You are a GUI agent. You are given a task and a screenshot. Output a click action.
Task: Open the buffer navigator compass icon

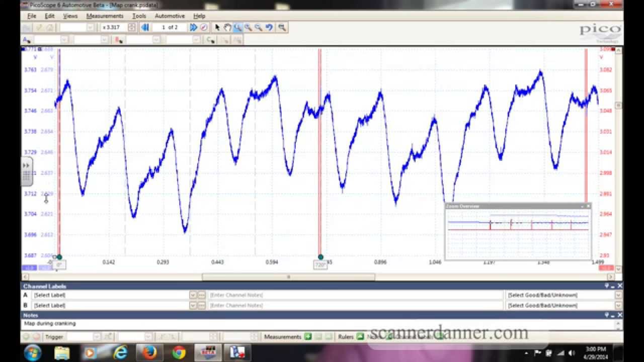204,28
